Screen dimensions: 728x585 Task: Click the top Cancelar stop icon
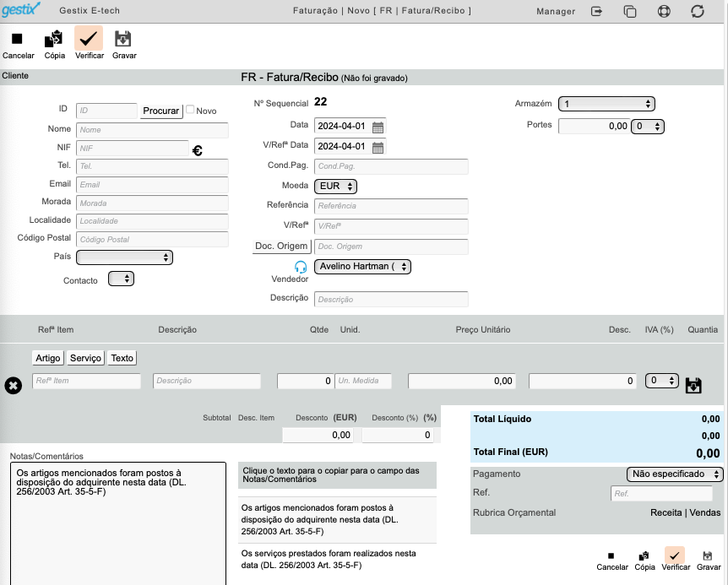[17, 39]
